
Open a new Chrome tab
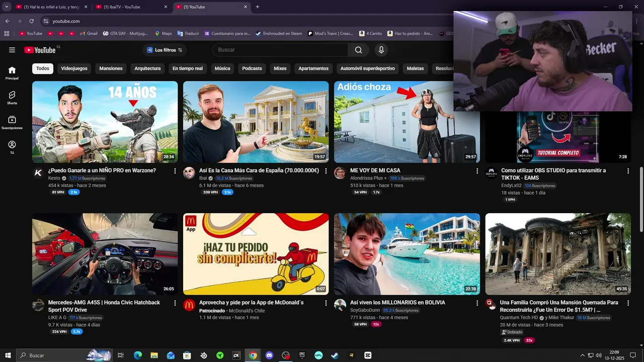[x=258, y=7]
